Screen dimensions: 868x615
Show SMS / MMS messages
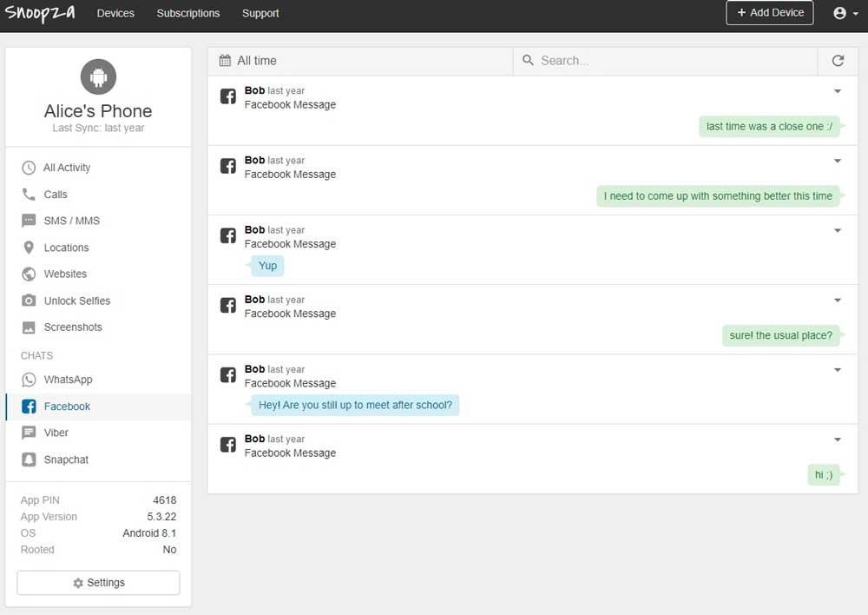[x=71, y=221]
